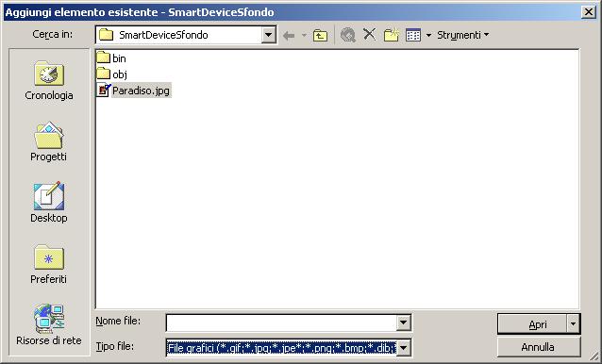This screenshot has height=364, width=602.
Task: Go to the Progetti folder shortcut
Action: pos(48,141)
